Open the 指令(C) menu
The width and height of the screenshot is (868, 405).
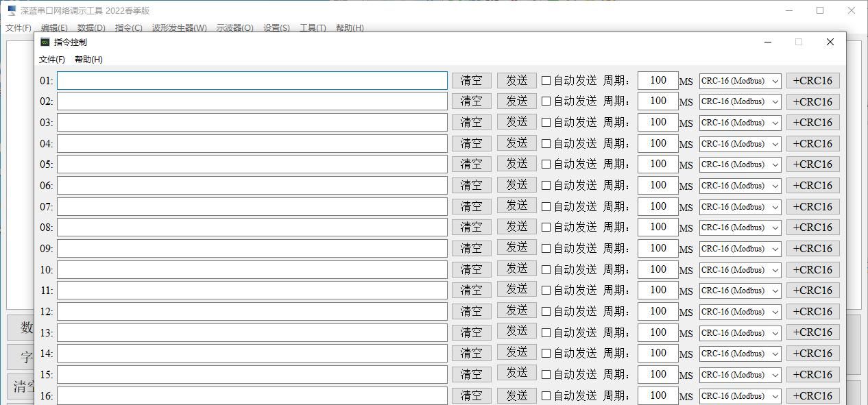pyautogui.click(x=128, y=28)
